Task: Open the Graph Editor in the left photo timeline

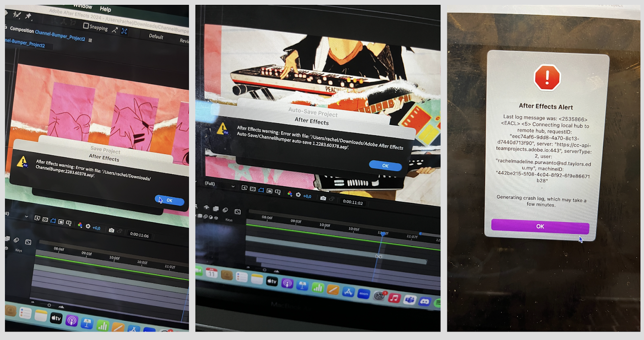Action: pos(28,242)
